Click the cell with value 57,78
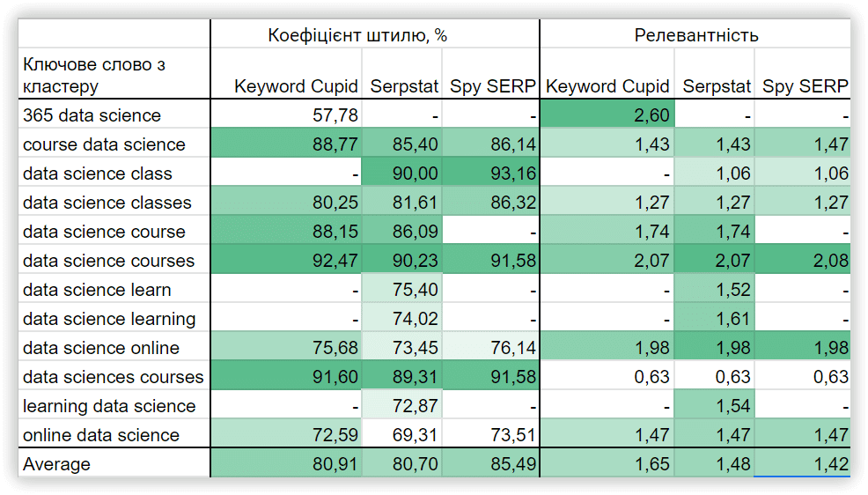The width and height of the screenshot is (868, 495). [x=285, y=115]
